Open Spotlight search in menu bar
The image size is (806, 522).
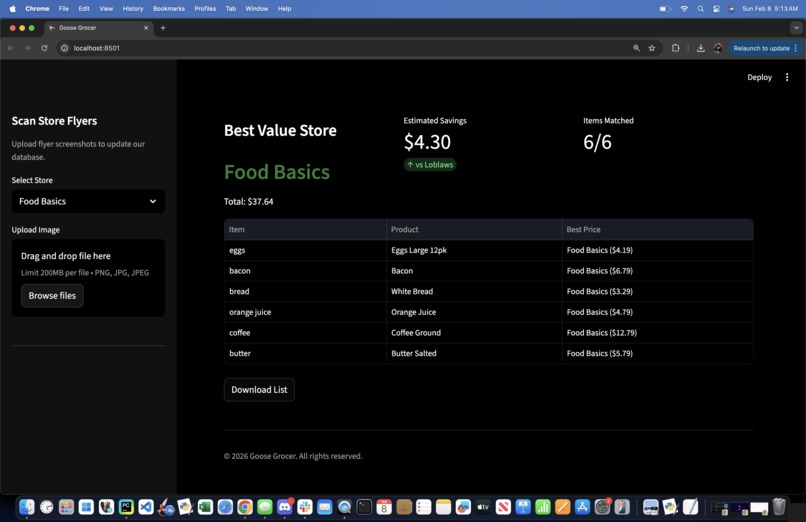(700, 9)
